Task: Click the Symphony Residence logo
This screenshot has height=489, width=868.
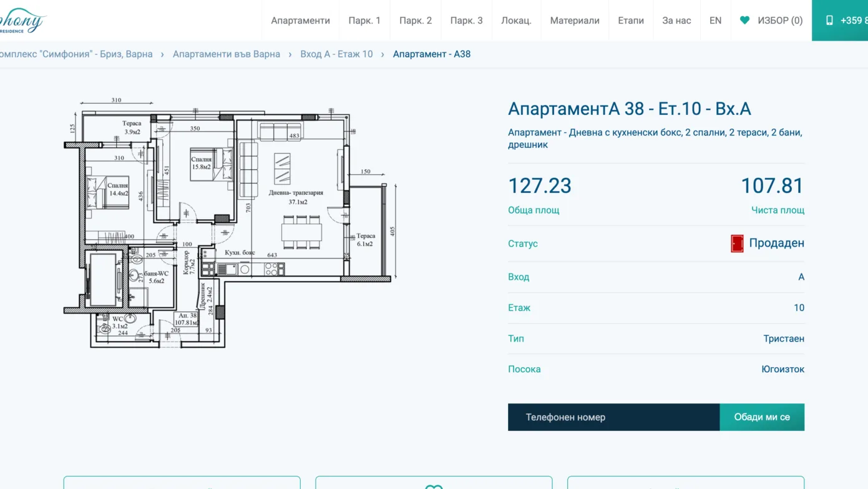Action: pos(22,21)
